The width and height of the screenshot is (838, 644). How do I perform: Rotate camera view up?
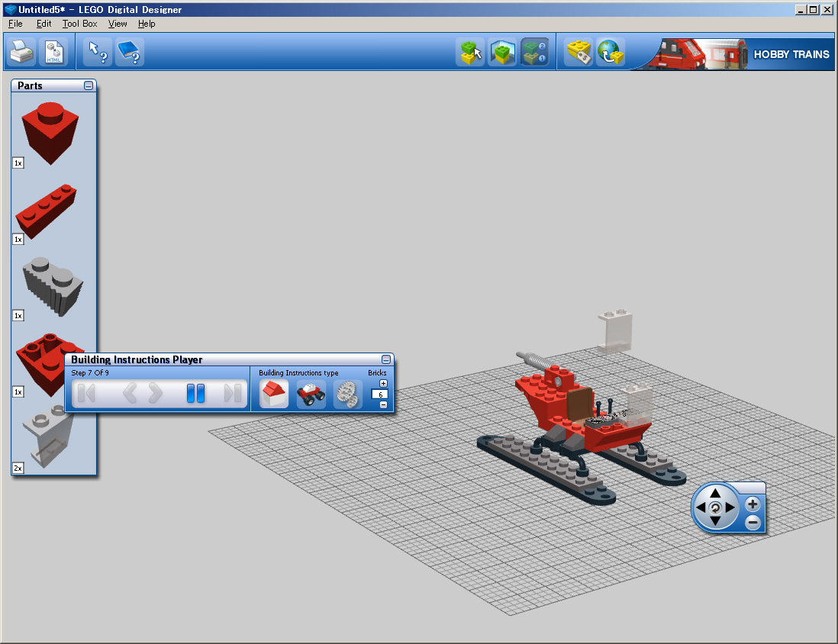pyautogui.click(x=715, y=493)
